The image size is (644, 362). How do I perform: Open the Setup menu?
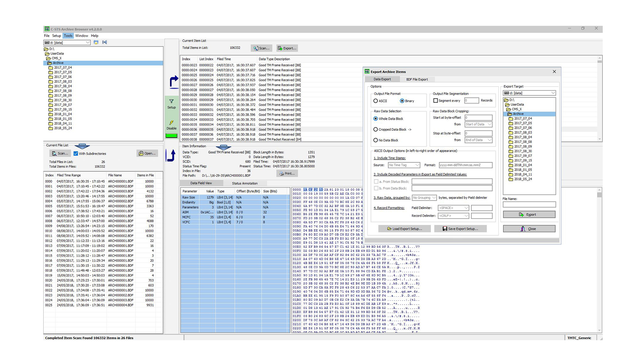(56, 36)
